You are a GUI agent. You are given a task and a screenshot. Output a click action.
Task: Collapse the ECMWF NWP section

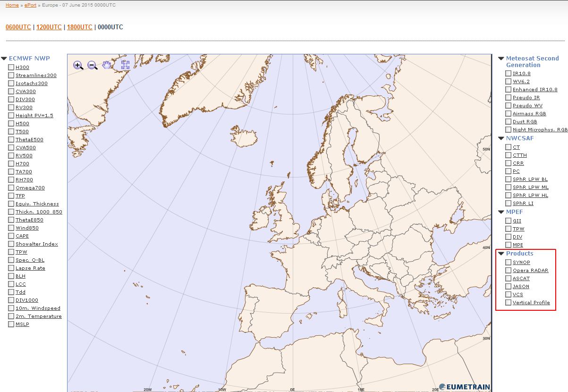pyautogui.click(x=4, y=59)
